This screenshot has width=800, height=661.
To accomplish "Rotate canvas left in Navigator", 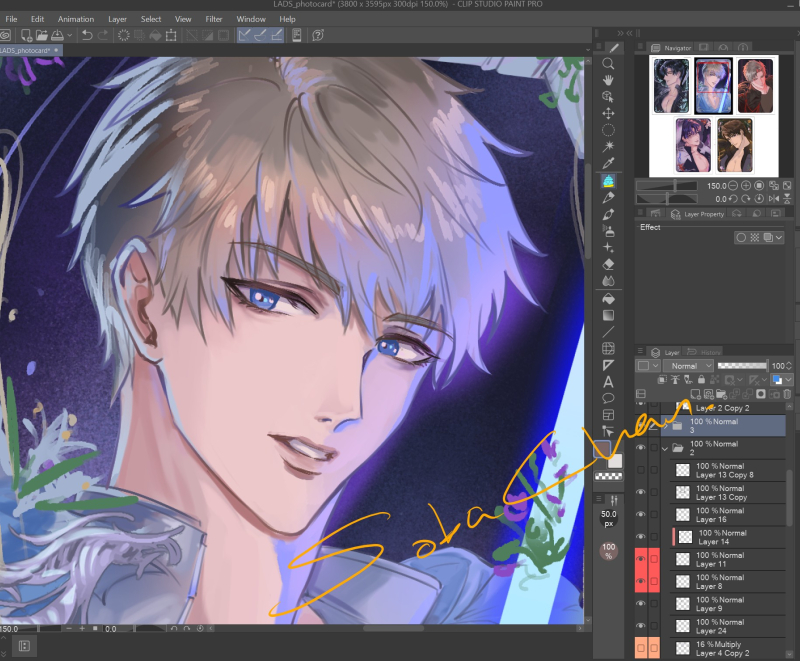I will [733, 199].
